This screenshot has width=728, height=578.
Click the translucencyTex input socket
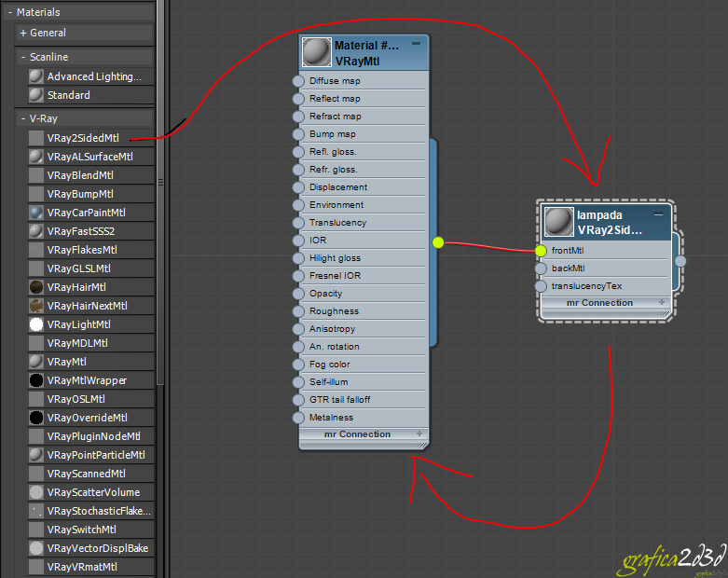click(x=541, y=286)
